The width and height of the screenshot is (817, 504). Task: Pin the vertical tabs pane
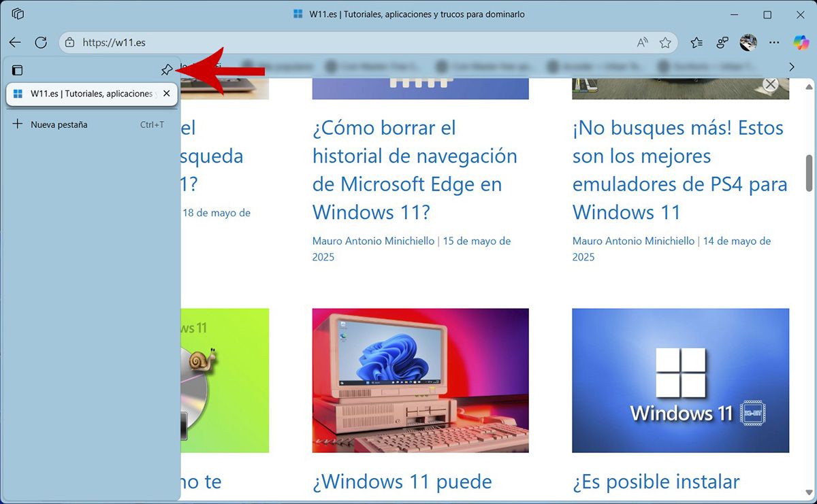coord(166,69)
